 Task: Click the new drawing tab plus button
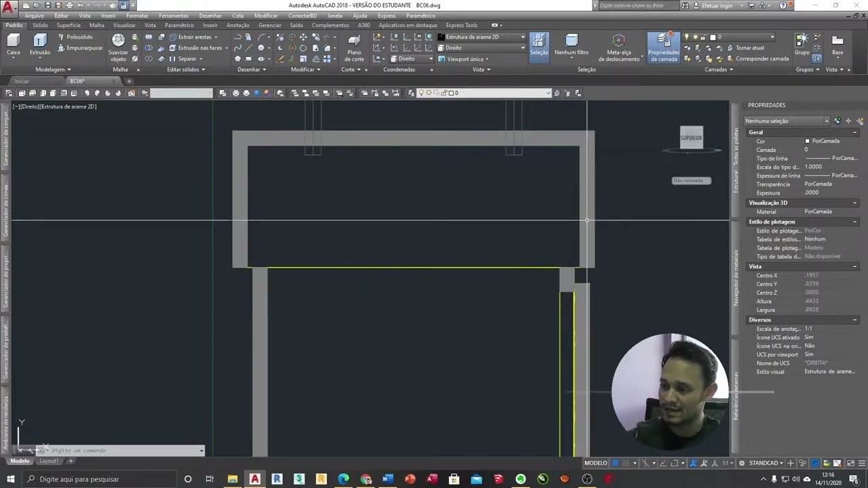(129, 81)
